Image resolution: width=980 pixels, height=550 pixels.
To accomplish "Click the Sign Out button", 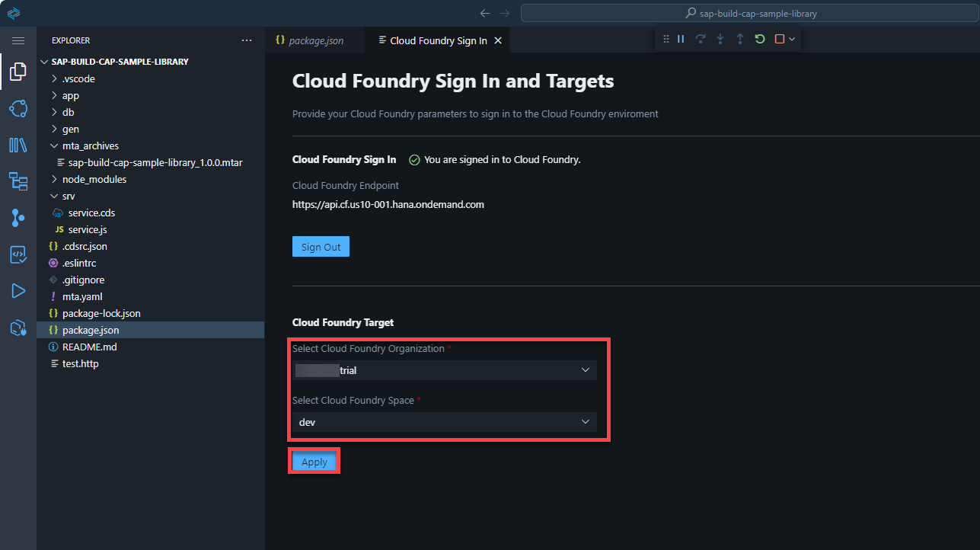I will 321,247.
